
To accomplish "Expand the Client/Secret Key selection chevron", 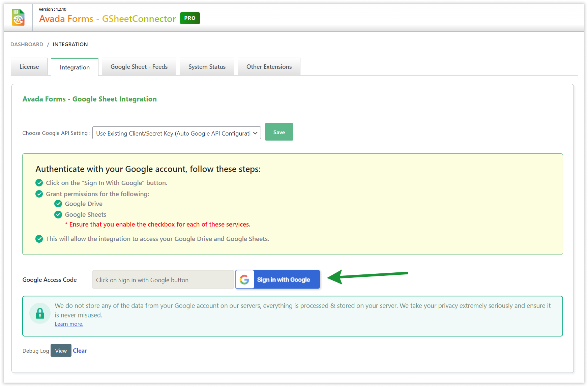I will tap(255, 133).
